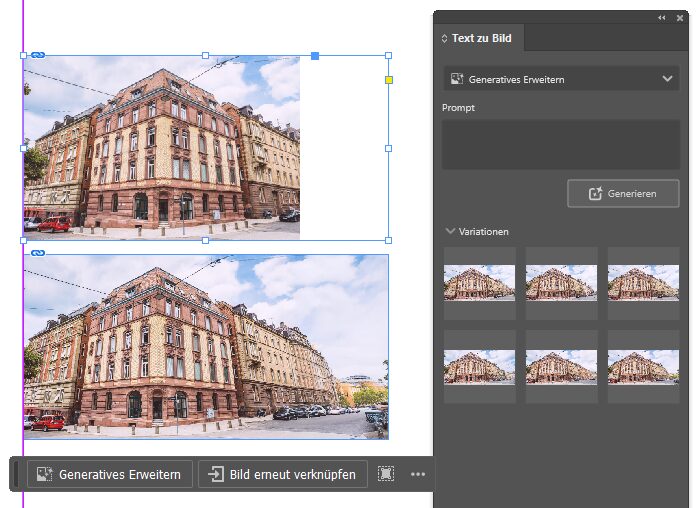The image size is (700, 508).
Task: Click the solid blue anchored object control
Action: 315,56
